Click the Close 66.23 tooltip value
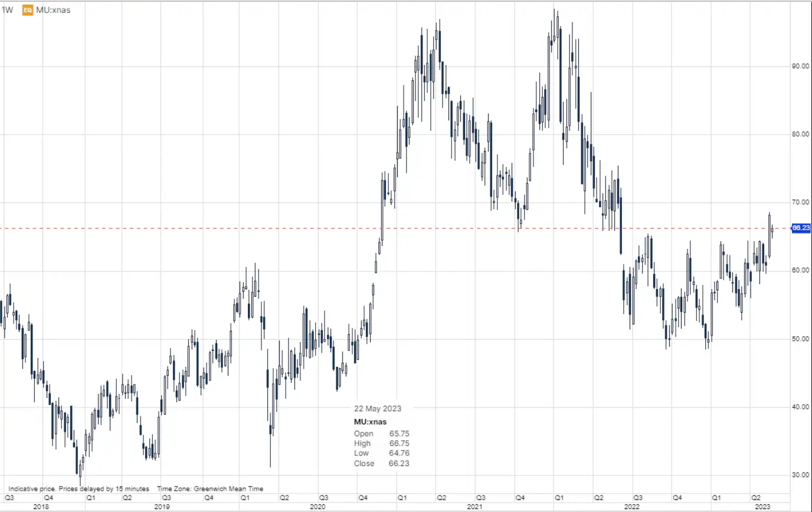 point(399,463)
